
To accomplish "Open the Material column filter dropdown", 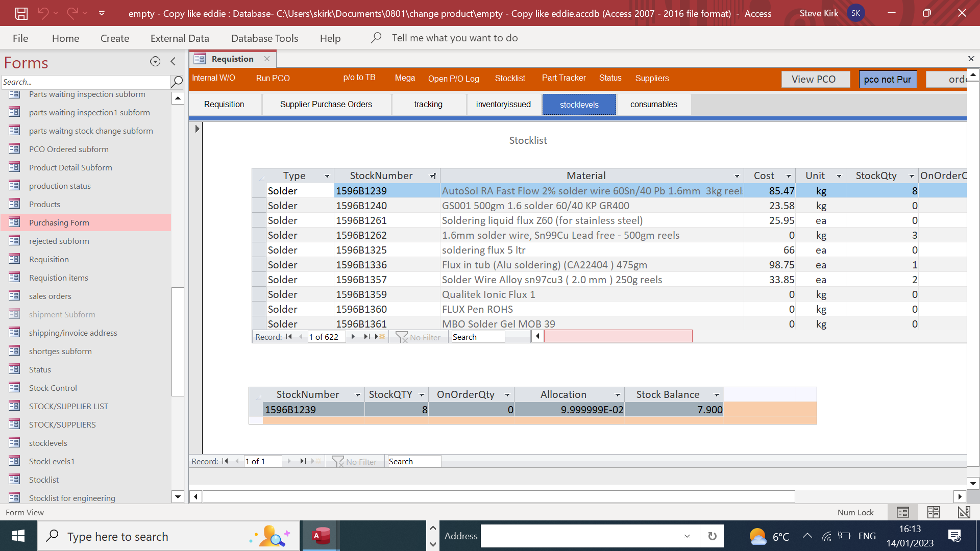I will 737,176.
